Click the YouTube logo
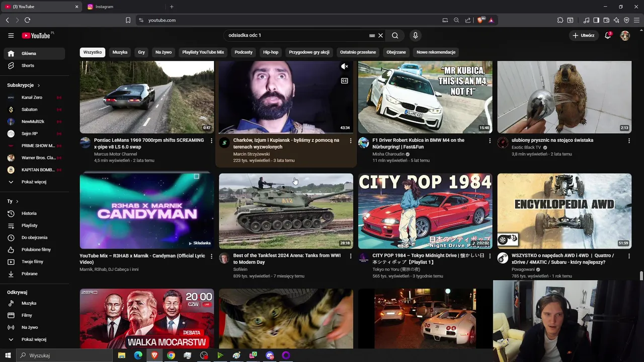The width and height of the screenshot is (644, 362). [36, 36]
